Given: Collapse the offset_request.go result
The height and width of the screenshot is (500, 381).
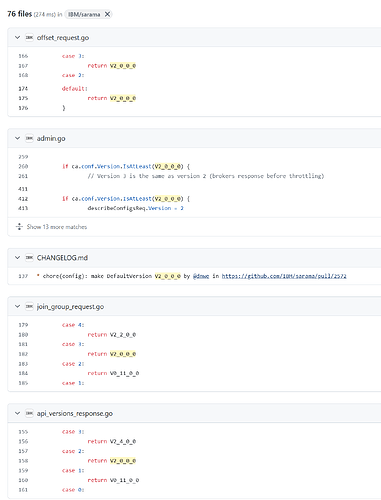Looking at the screenshot, I should (18, 37).
